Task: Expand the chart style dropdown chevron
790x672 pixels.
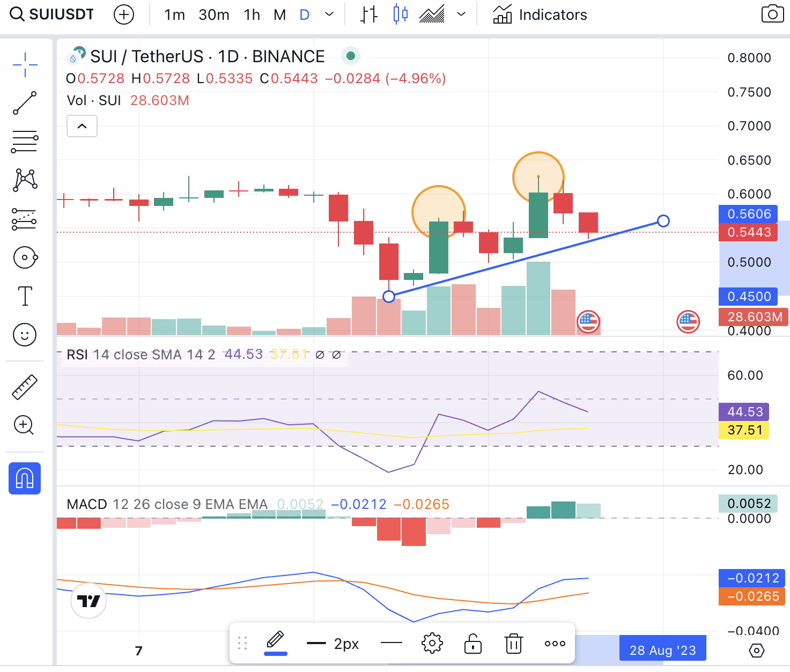Action: tap(461, 14)
